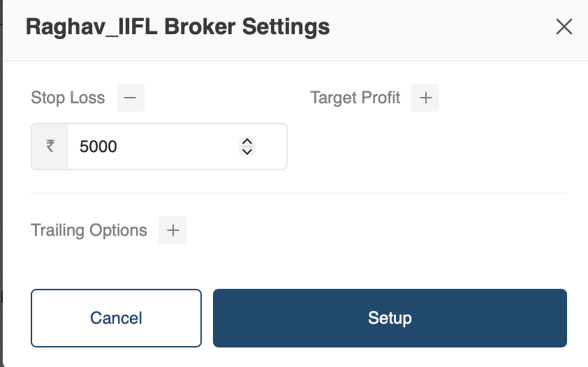Click the Trailing Options label
The width and height of the screenshot is (588, 367).
(89, 230)
